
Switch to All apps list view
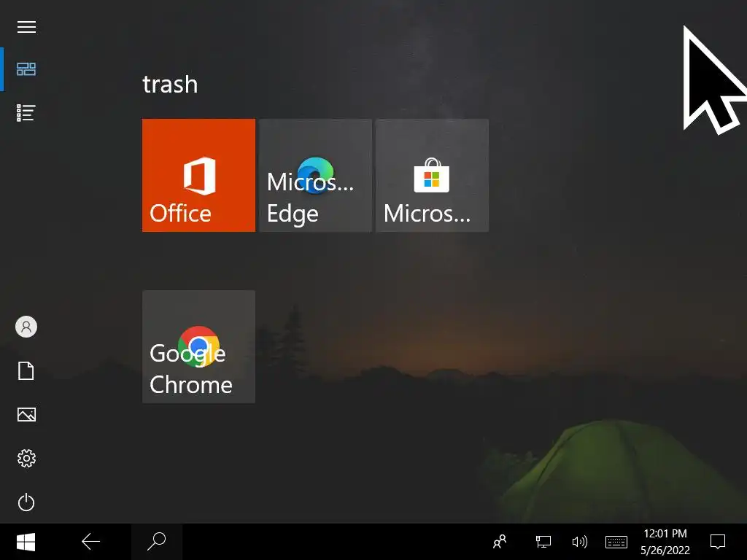[26, 113]
